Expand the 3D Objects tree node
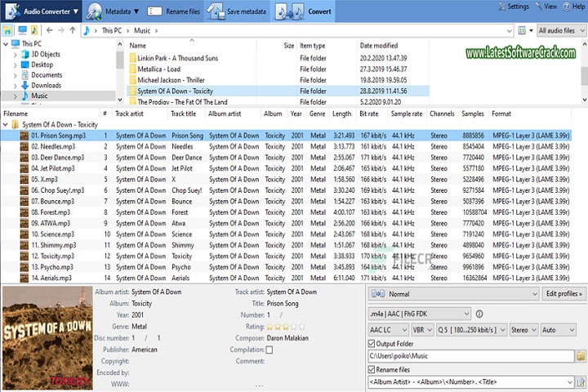This screenshot has height=392, width=588. point(15,55)
